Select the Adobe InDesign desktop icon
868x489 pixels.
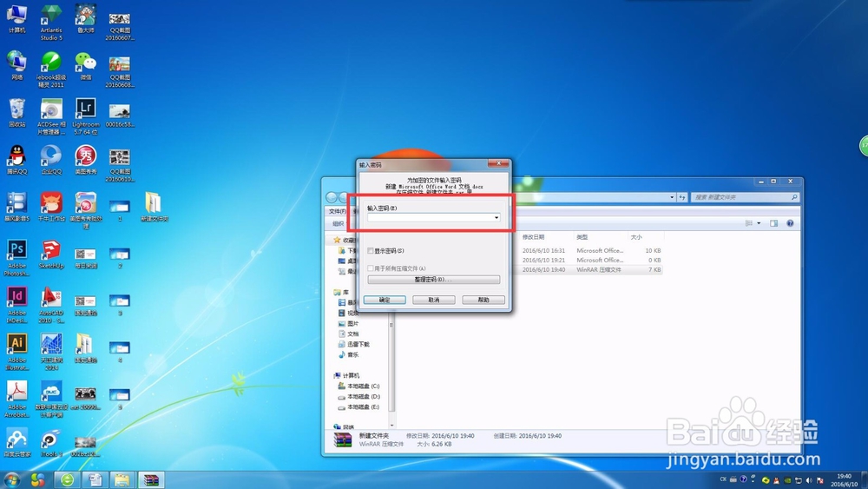click(16, 305)
